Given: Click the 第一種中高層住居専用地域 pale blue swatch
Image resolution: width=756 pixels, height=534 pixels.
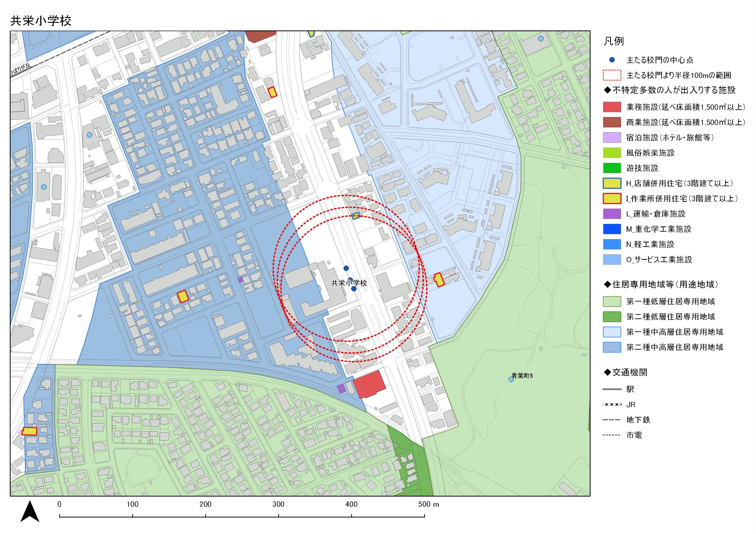Looking at the screenshot, I should (612, 332).
